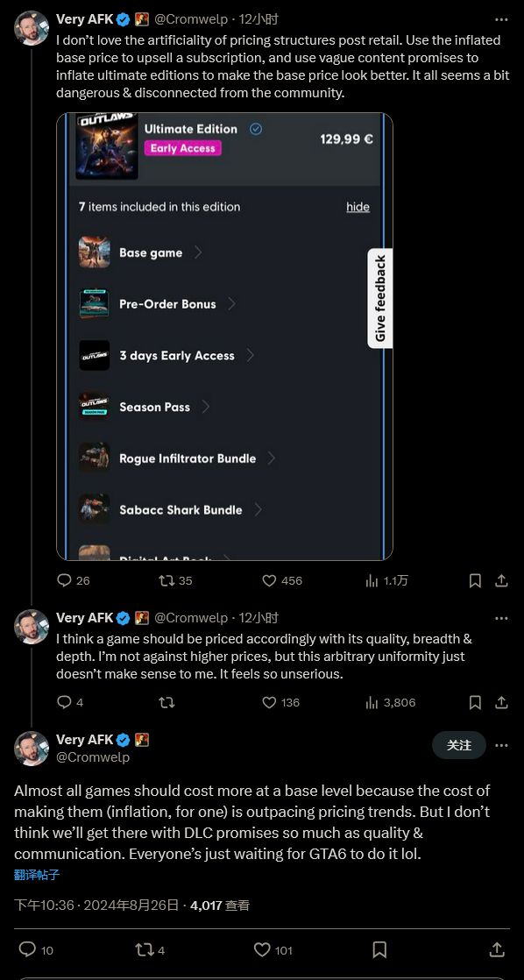Repost the first tweet showing 35 reposts
The height and width of the screenshot is (980, 524).
pyautogui.click(x=175, y=580)
